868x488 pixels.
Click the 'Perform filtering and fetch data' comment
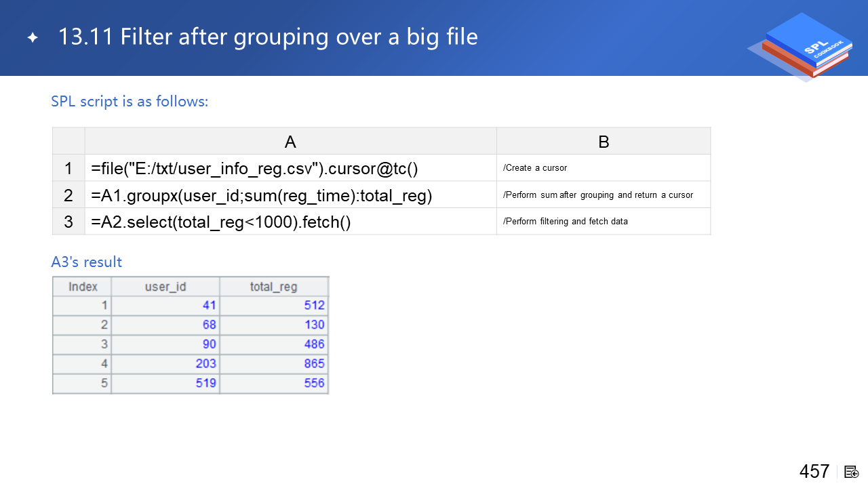point(565,222)
